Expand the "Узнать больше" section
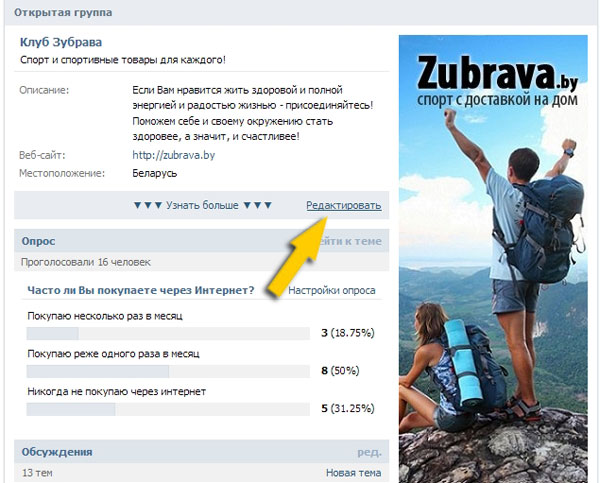 202,205
